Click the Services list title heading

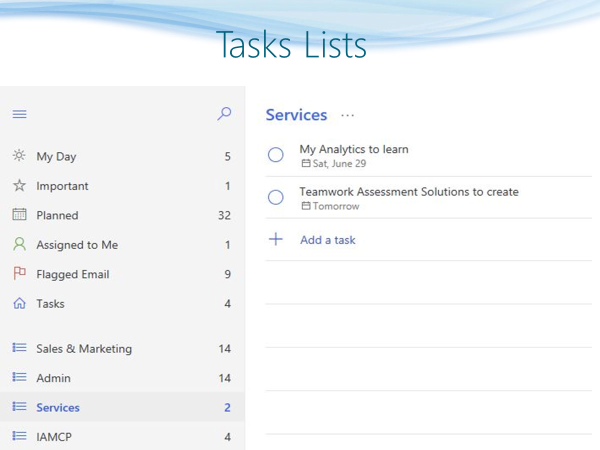click(x=296, y=115)
